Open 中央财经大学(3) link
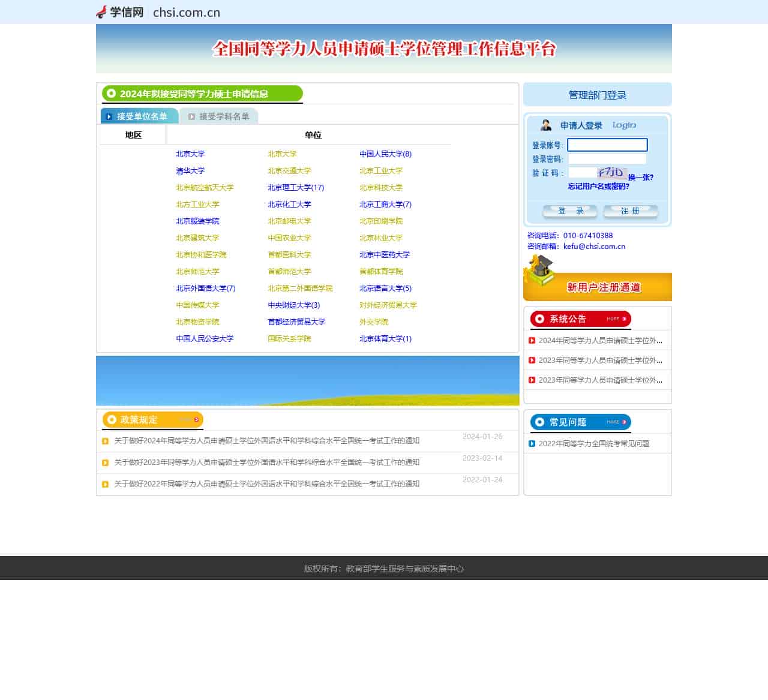 coord(294,305)
